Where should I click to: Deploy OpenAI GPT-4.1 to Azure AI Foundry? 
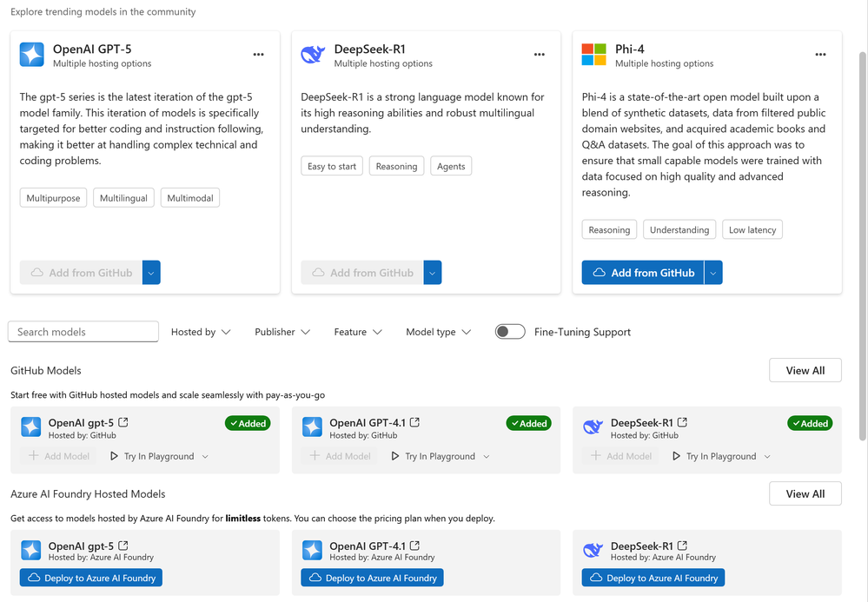pyautogui.click(x=372, y=578)
